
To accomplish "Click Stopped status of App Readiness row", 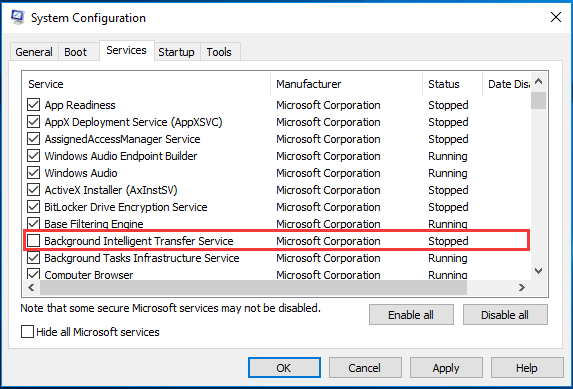I will [448, 105].
